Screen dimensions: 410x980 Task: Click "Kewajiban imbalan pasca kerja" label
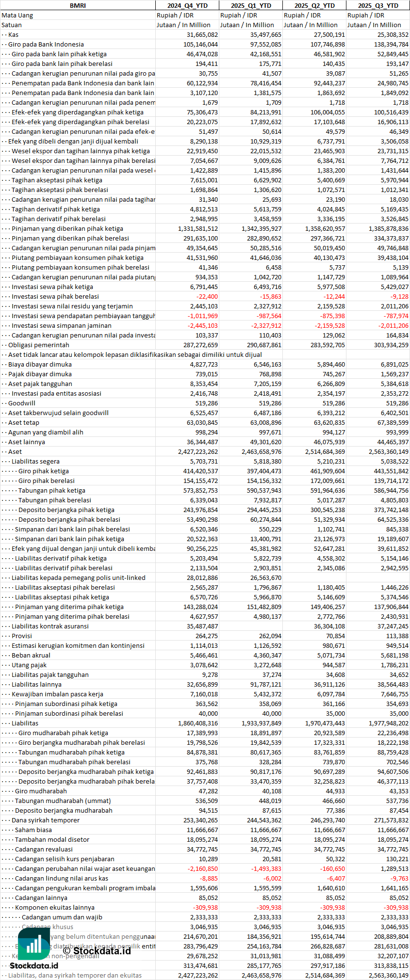point(57,694)
